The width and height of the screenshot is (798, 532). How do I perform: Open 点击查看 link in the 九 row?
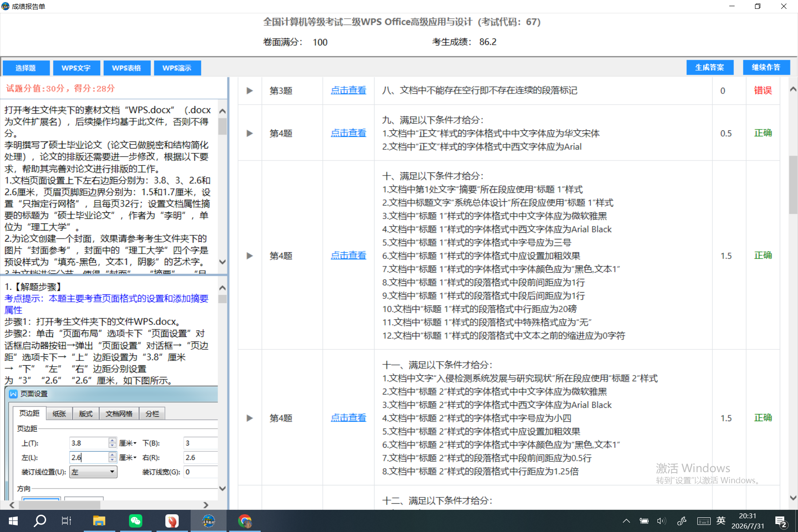(x=348, y=133)
